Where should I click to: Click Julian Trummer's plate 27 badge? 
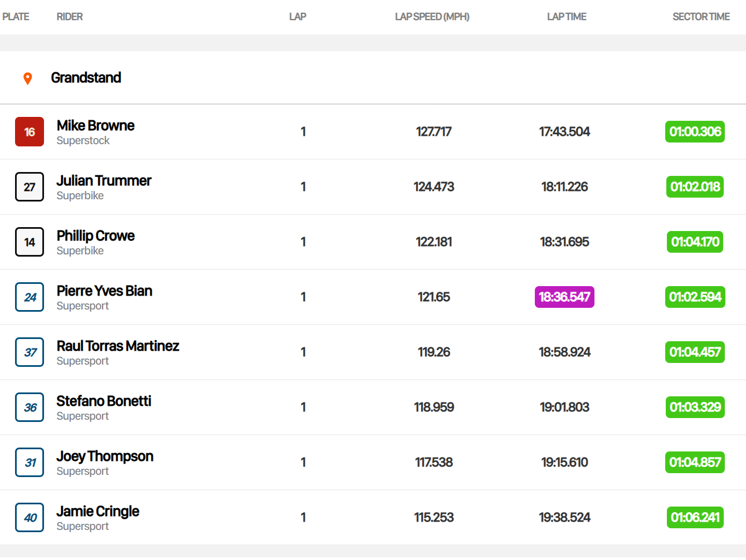pyautogui.click(x=30, y=187)
